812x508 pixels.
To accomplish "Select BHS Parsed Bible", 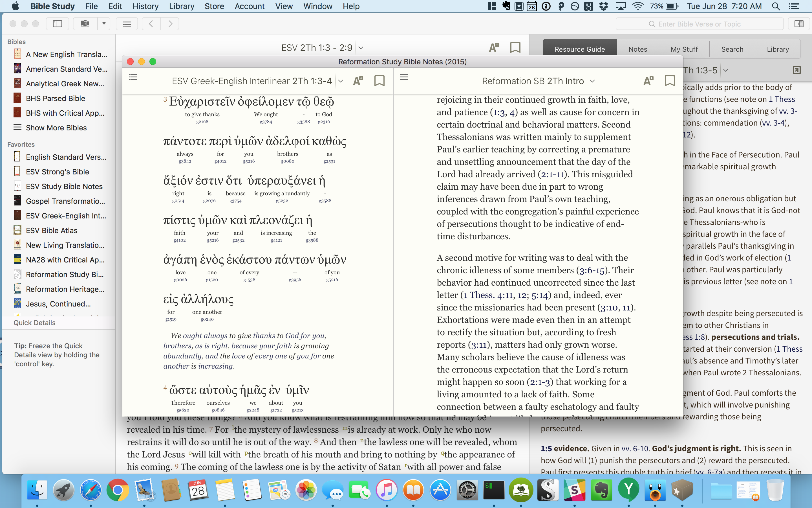I will point(50,98).
